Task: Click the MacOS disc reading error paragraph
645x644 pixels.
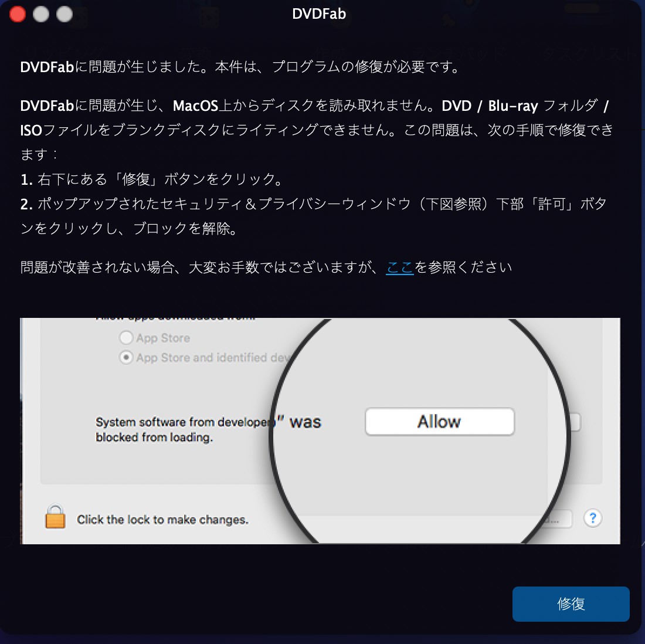Action: (x=317, y=130)
